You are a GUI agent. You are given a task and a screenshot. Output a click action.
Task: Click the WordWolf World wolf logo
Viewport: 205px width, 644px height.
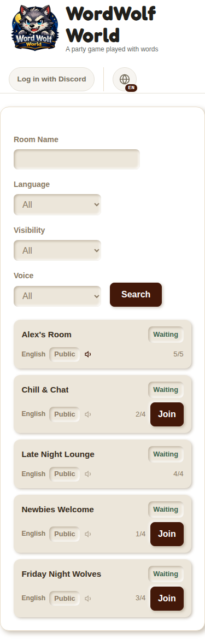pos(34,27)
